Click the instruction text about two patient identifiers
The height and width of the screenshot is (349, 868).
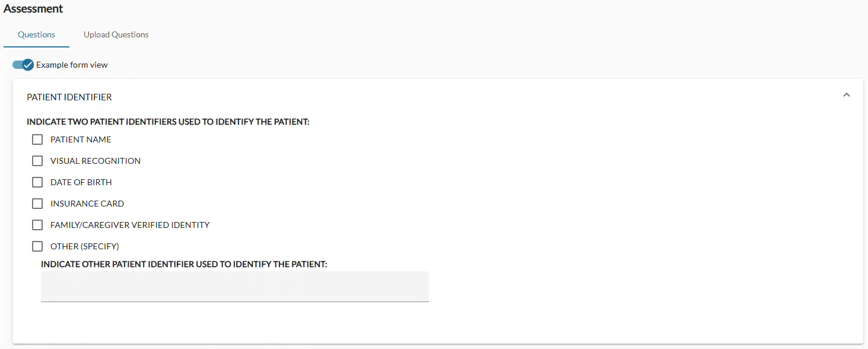(168, 122)
